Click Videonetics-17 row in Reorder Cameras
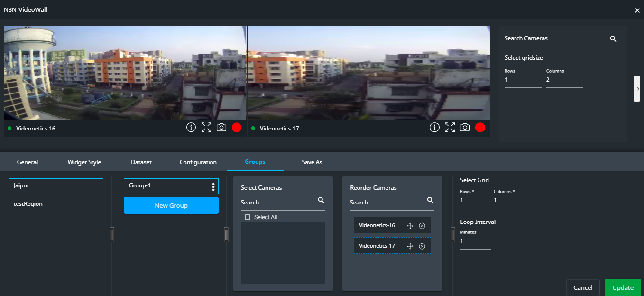This screenshot has width=644, height=296. pos(392,246)
